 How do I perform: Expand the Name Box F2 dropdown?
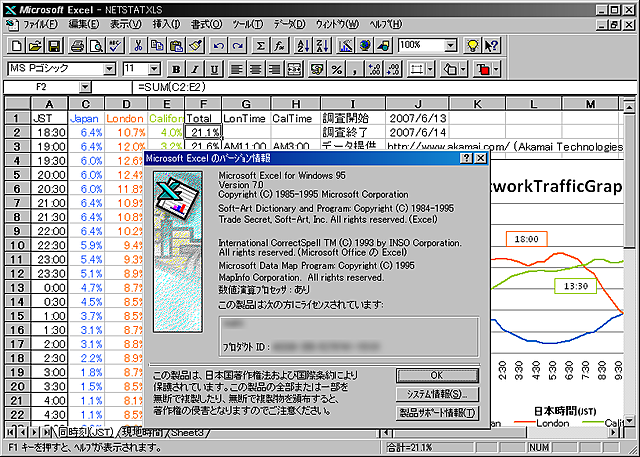(84, 87)
